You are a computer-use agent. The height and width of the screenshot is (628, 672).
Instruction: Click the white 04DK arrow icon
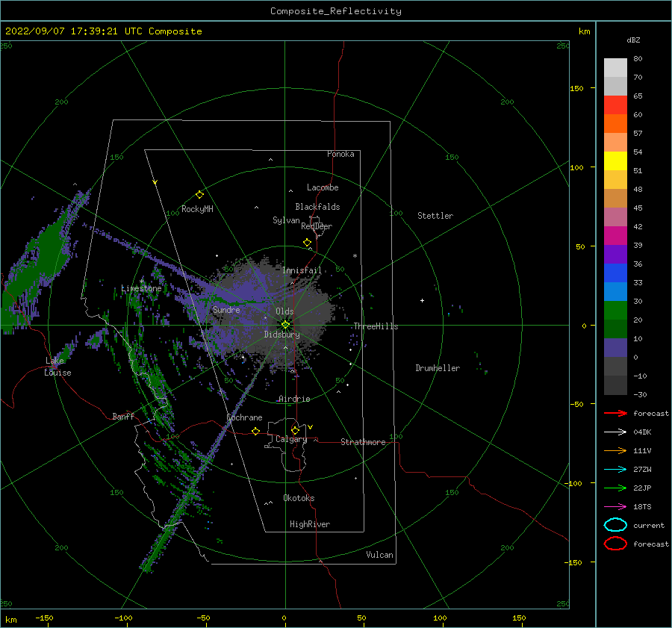[615, 432]
